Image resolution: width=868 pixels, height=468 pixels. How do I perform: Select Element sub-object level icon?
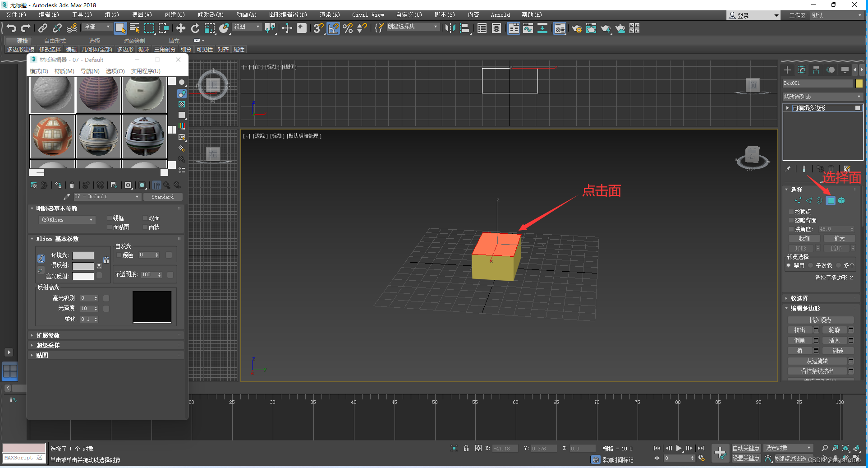coord(841,200)
